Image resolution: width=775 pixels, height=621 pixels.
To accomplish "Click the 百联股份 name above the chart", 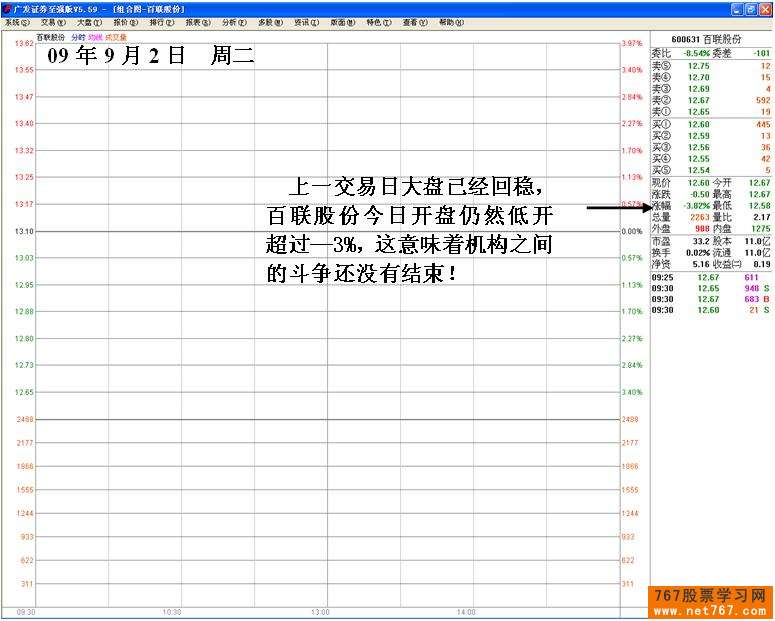I will [51, 38].
